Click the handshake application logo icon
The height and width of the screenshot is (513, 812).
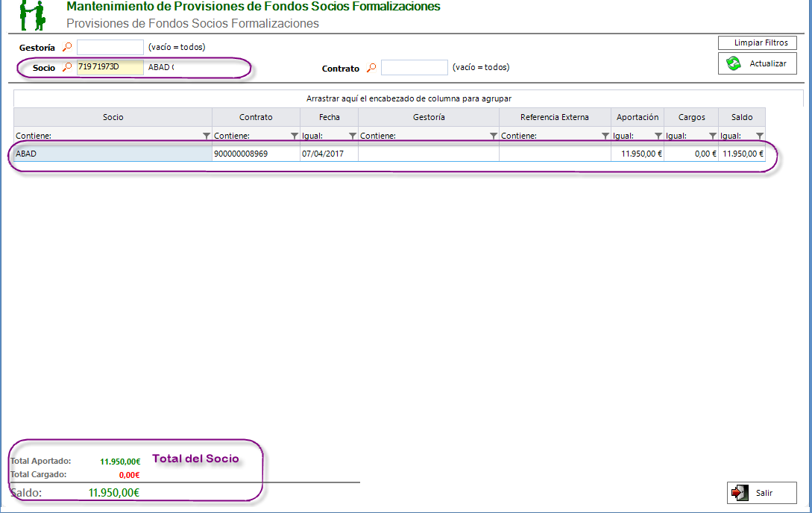(x=32, y=16)
